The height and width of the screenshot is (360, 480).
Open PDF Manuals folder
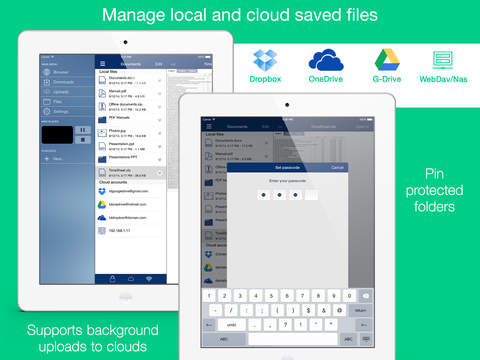[131, 120]
